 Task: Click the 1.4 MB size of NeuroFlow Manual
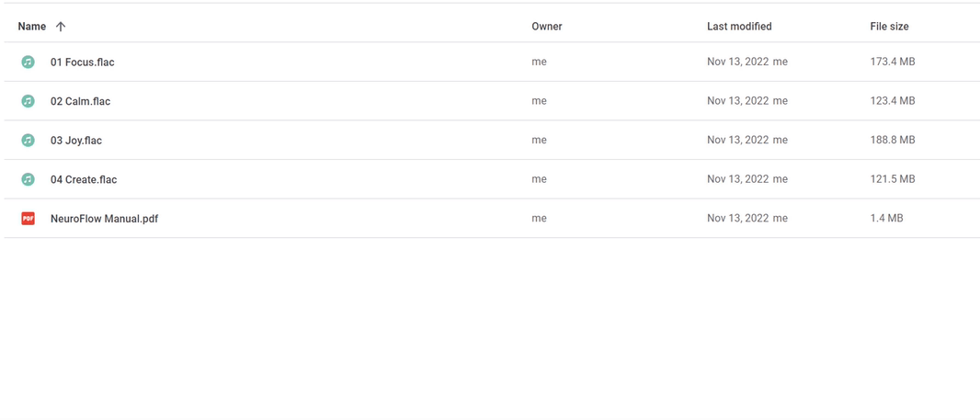pos(886,218)
